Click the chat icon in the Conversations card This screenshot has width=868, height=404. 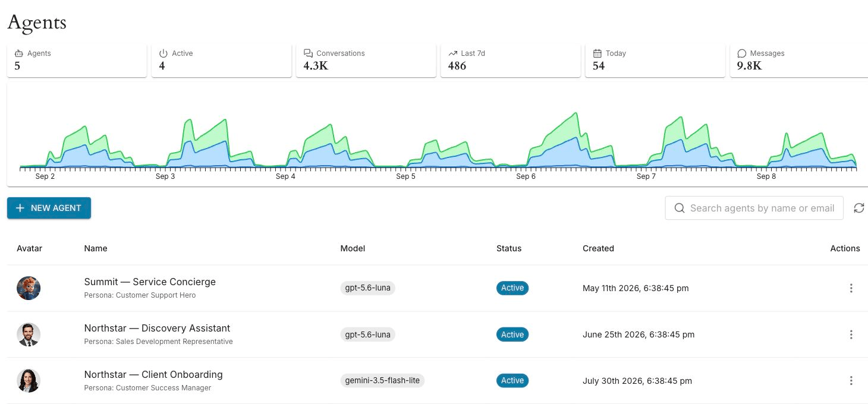click(308, 53)
